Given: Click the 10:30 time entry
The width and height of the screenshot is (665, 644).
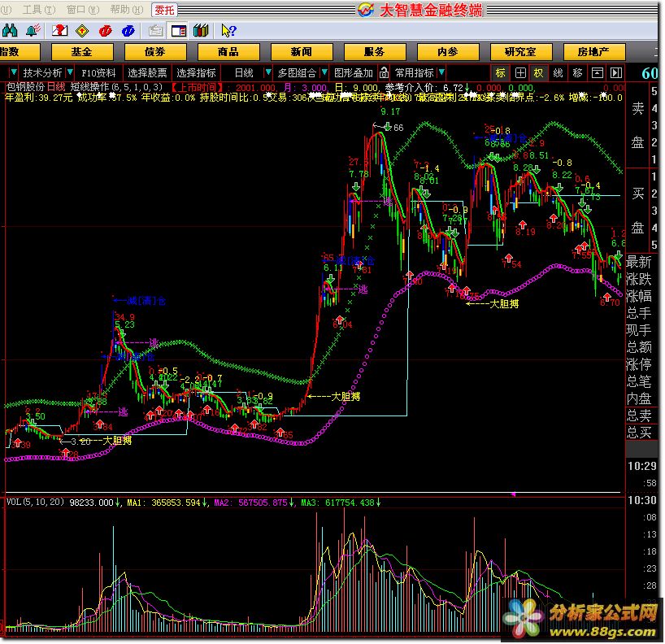Looking at the screenshot, I should pyautogui.click(x=642, y=501).
